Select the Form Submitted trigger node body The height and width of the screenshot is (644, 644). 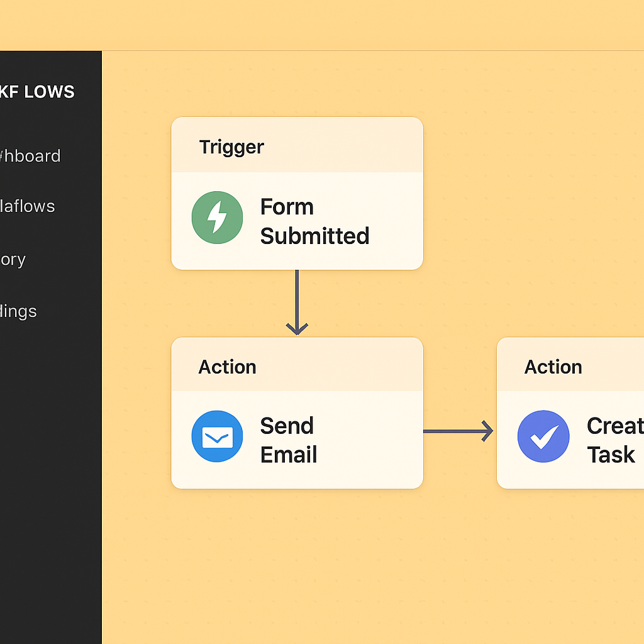297,221
